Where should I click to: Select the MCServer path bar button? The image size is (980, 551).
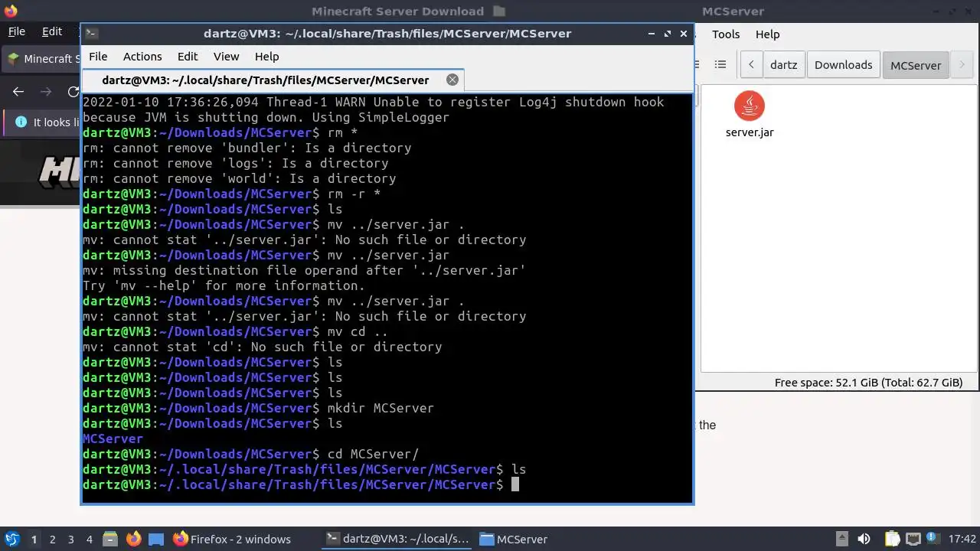pos(916,65)
